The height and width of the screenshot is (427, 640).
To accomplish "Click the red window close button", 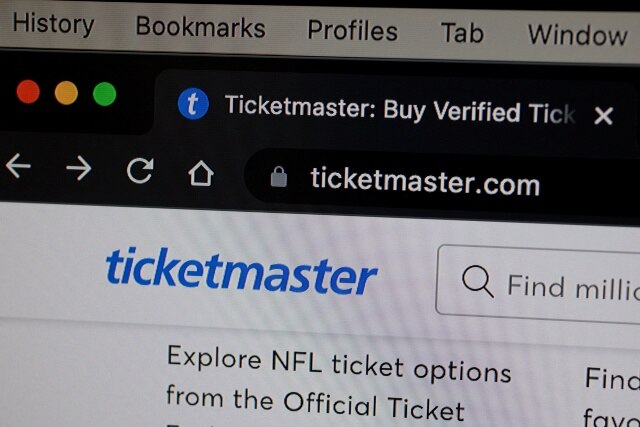I will 28,91.
